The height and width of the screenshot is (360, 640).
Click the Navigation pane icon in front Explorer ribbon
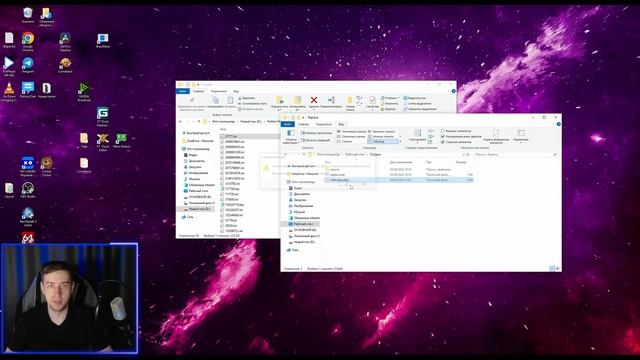coord(291,133)
